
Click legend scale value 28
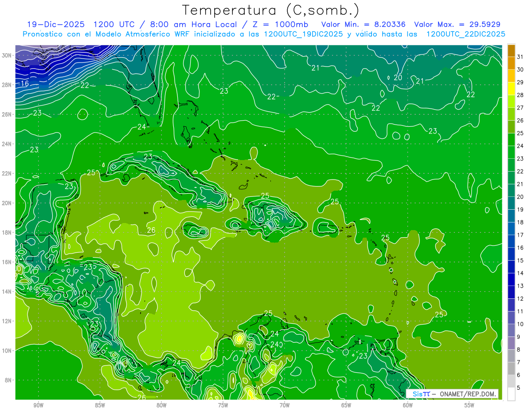(520, 95)
